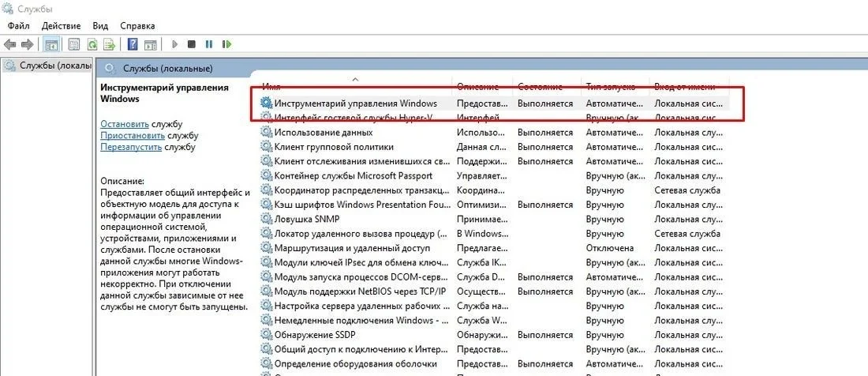Click gear icon of Контейнер службы Microsoft Passport

point(266,175)
